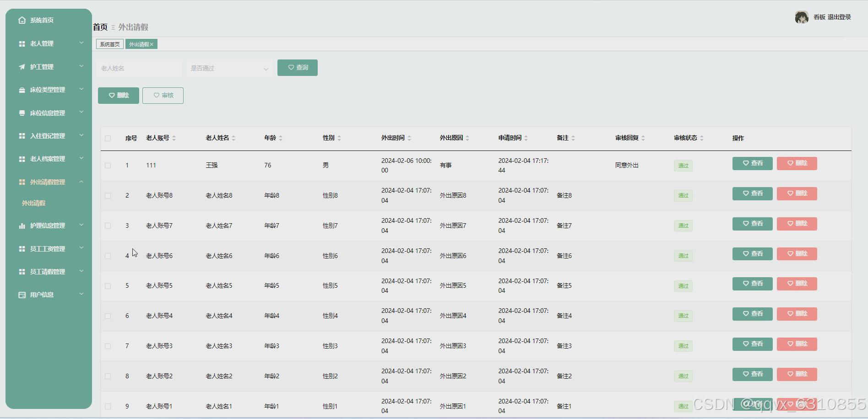
Task: Delete the 老人账号8 row
Action: [797, 193]
